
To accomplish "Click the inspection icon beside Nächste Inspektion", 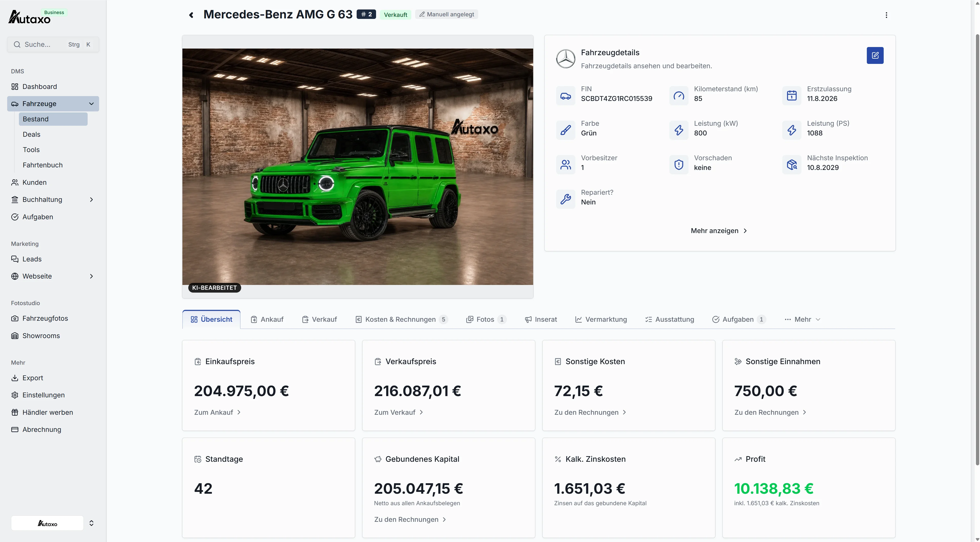I will coord(792,165).
